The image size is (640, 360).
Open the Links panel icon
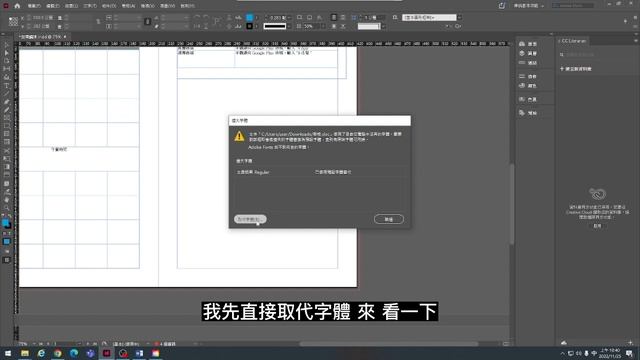coord(522,63)
